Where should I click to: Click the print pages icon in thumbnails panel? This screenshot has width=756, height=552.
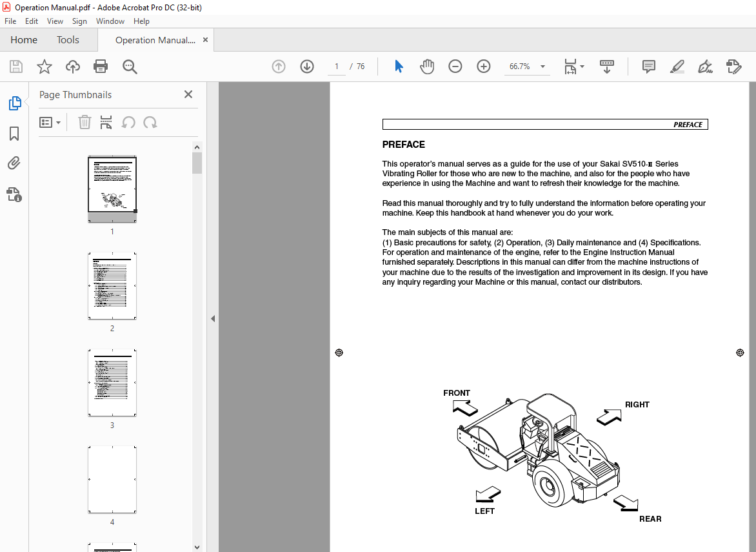pos(106,123)
